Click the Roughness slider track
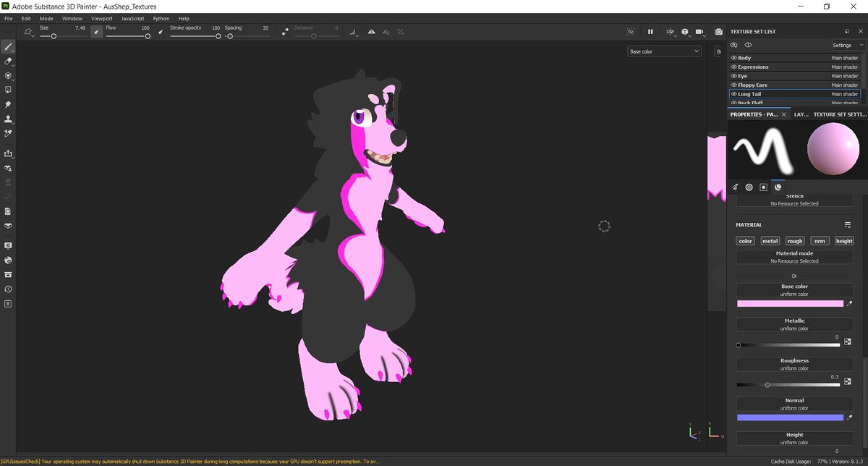 coord(788,385)
